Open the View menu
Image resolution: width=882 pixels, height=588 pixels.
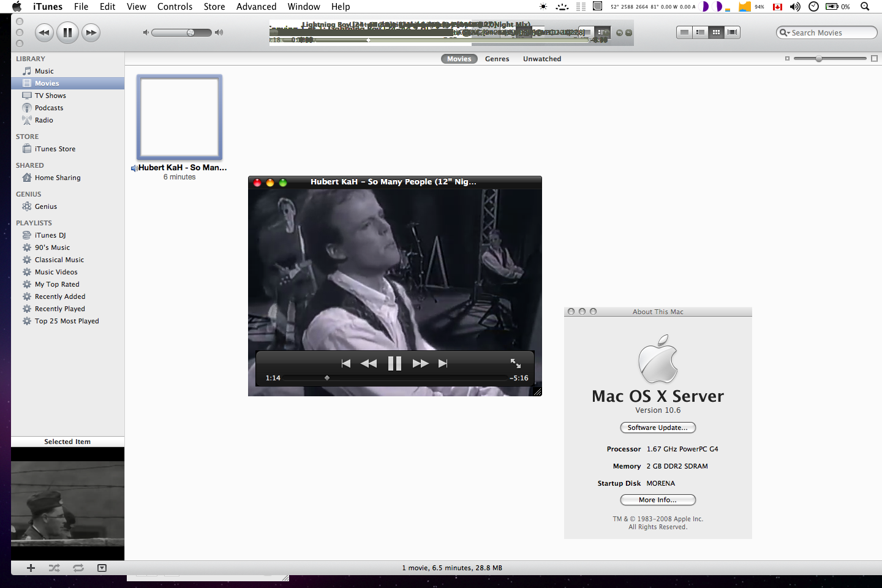click(x=137, y=7)
